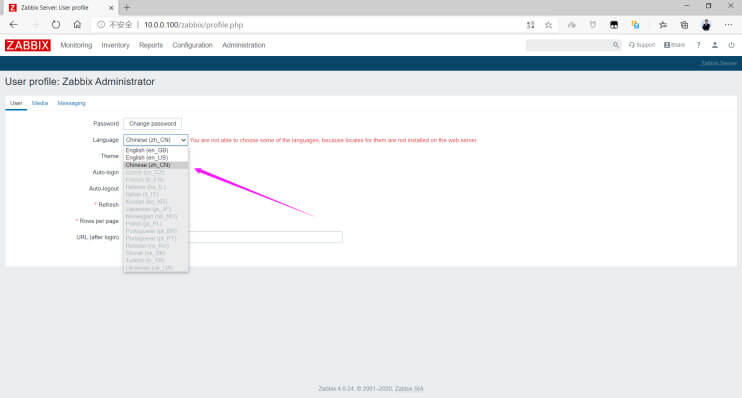Choose English (en_GB) from language list
The image size is (742, 398).
[x=156, y=150]
